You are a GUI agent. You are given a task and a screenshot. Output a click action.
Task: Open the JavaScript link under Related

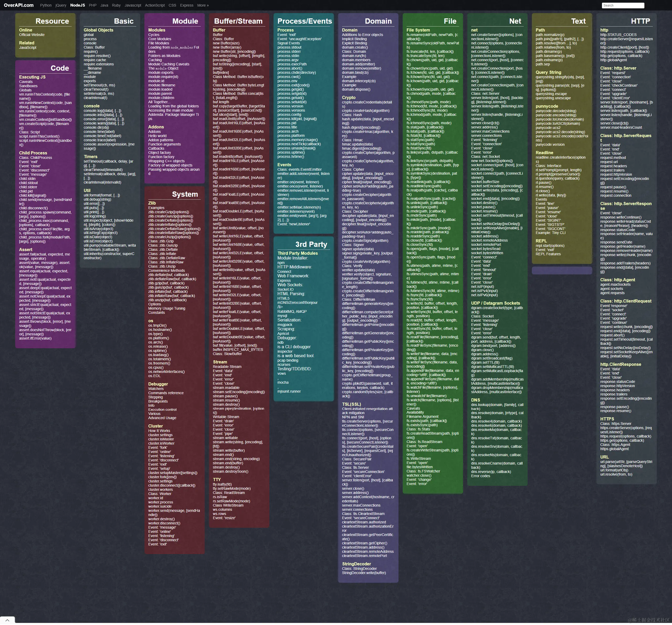click(x=28, y=47)
